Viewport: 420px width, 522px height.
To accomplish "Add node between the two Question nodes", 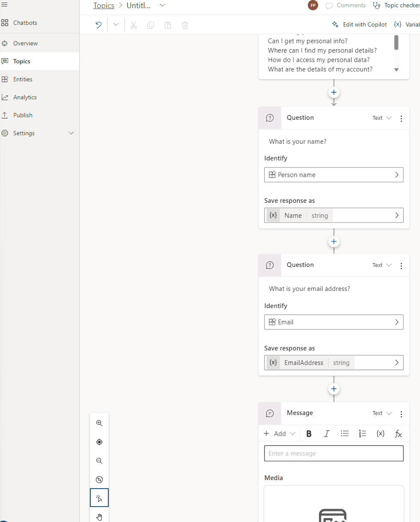I will click(334, 242).
